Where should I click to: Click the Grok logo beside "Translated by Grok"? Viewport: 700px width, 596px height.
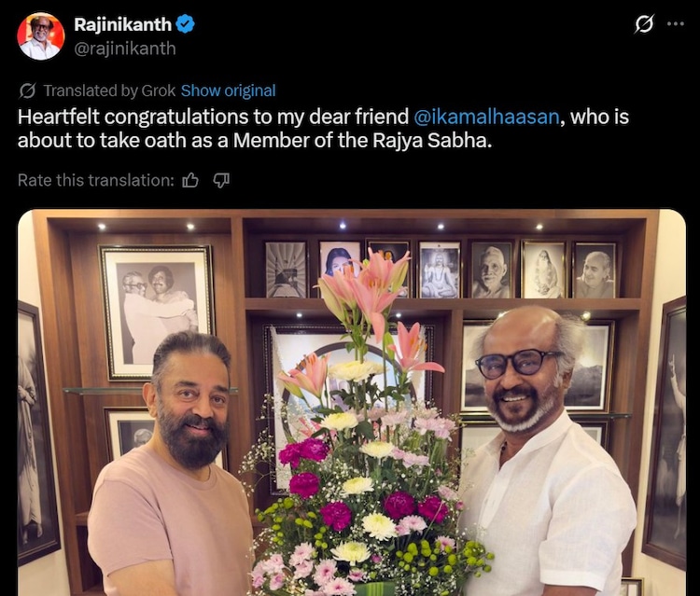click(27, 90)
